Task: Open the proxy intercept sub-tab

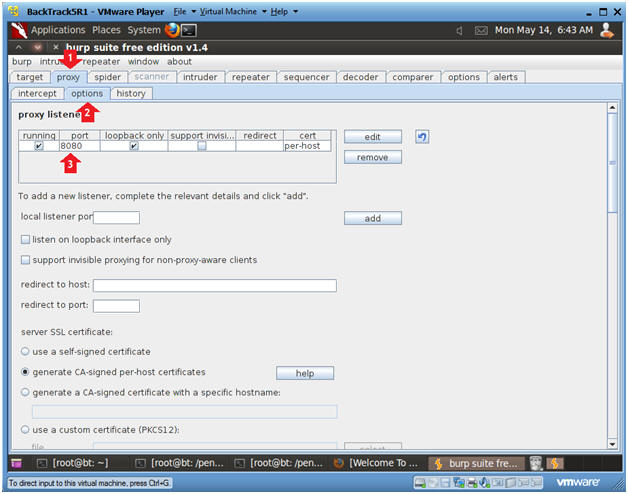Action: pyautogui.click(x=37, y=93)
